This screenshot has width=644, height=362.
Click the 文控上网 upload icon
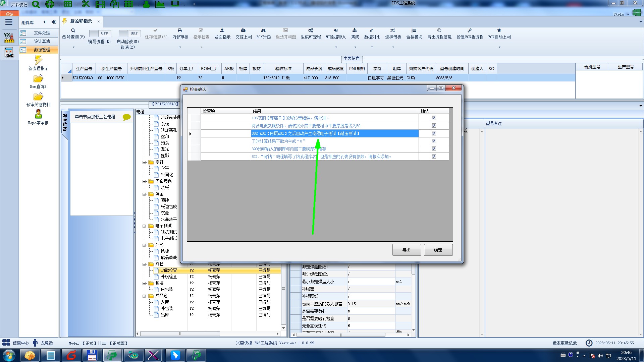point(243,31)
